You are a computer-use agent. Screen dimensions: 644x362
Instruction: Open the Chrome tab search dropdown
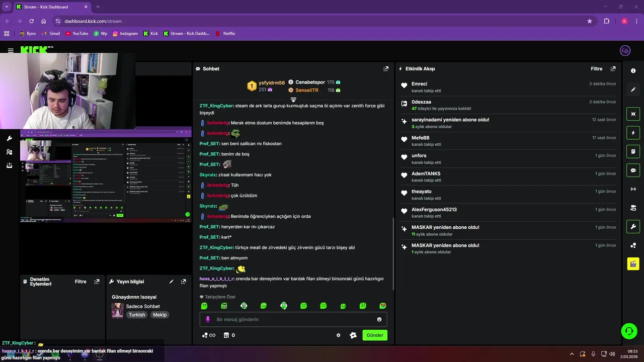point(7,7)
